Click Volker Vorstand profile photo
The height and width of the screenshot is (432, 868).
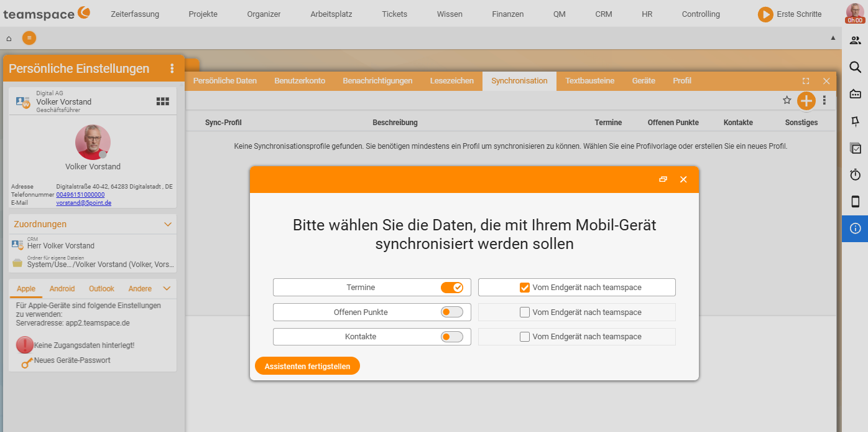[93, 143]
